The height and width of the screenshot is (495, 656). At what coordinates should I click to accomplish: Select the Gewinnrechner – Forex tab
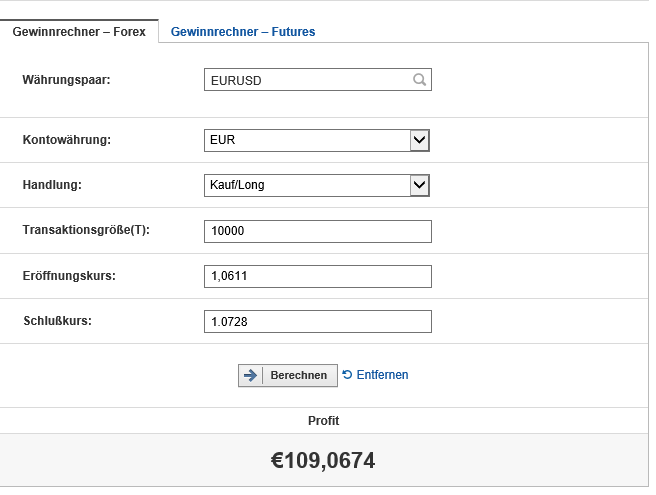coord(79,32)
